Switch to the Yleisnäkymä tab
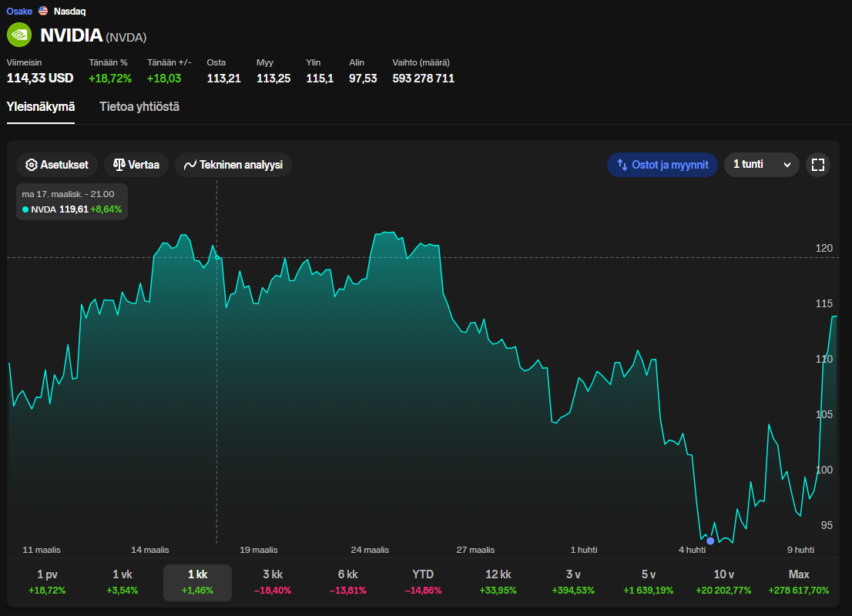Screen dimensions: 852x616 click(x=41, y=107)
